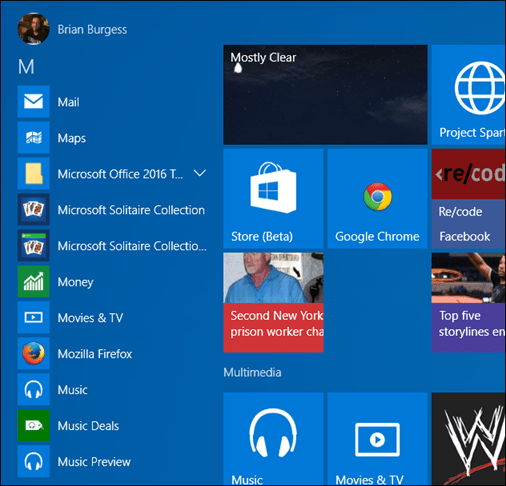Open the Movies & TV live tile
The width and height of the screenshot is (506, 486).
point(377,439)
